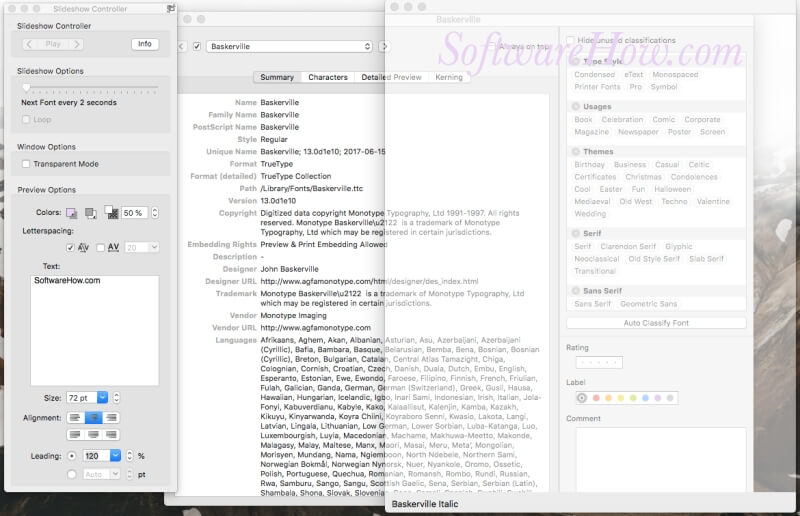Click the tracking AV letterspacing icon
Image resolution: width=800 pixels, height=516 pixels.
point(113,248)
